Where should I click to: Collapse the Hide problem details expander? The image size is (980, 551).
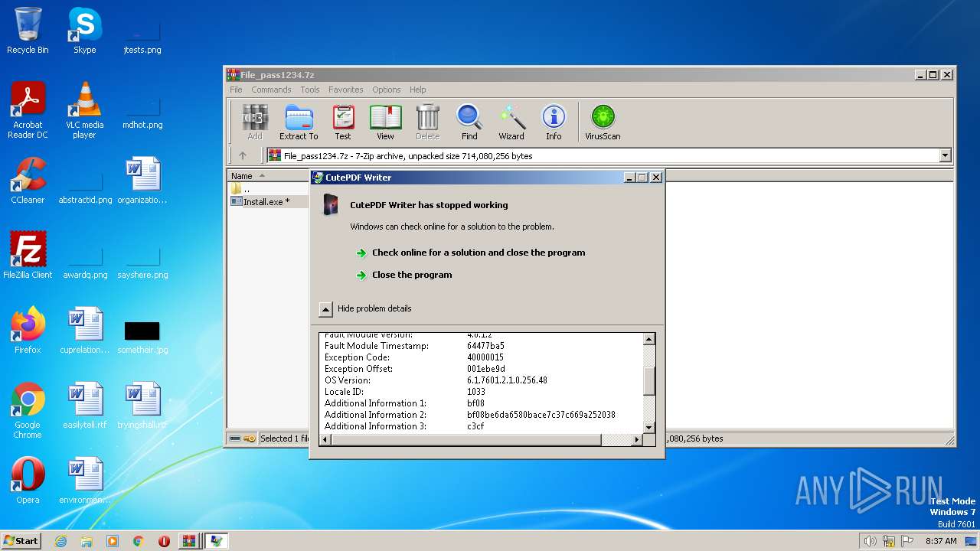[325, 309]
